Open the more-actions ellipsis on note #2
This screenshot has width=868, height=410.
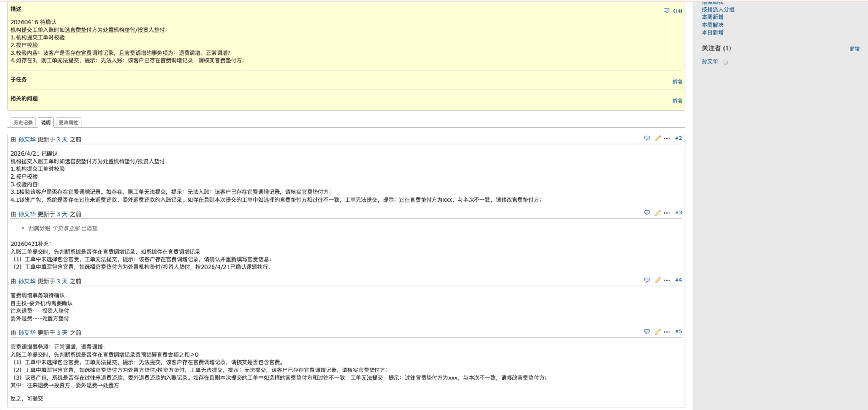pos(667,139)
